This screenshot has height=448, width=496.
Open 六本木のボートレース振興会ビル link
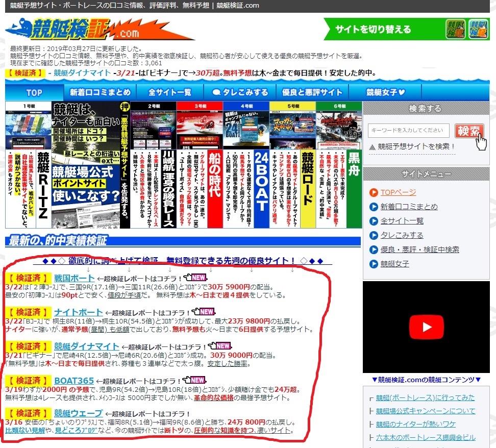pos(426,438)
